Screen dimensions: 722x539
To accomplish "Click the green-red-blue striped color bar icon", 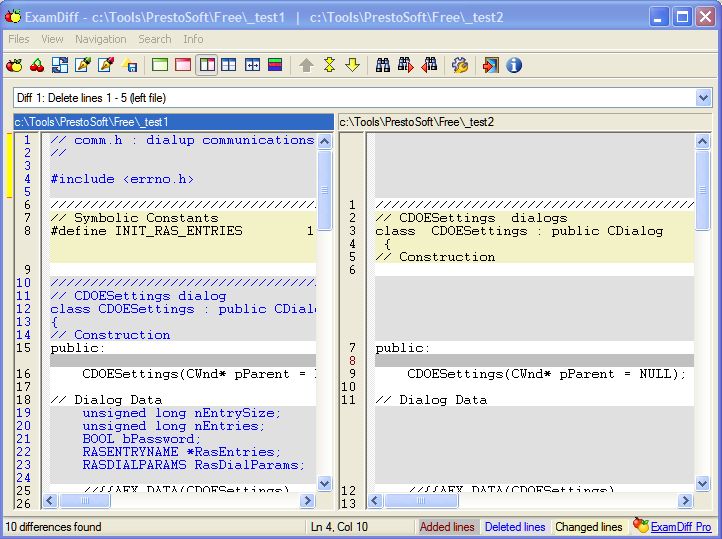I will (x=275, y=65).
